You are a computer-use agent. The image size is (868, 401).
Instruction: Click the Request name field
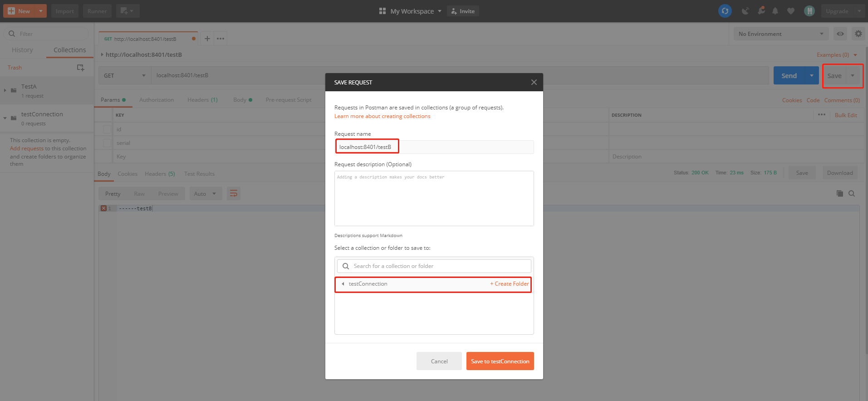[434, 147]
